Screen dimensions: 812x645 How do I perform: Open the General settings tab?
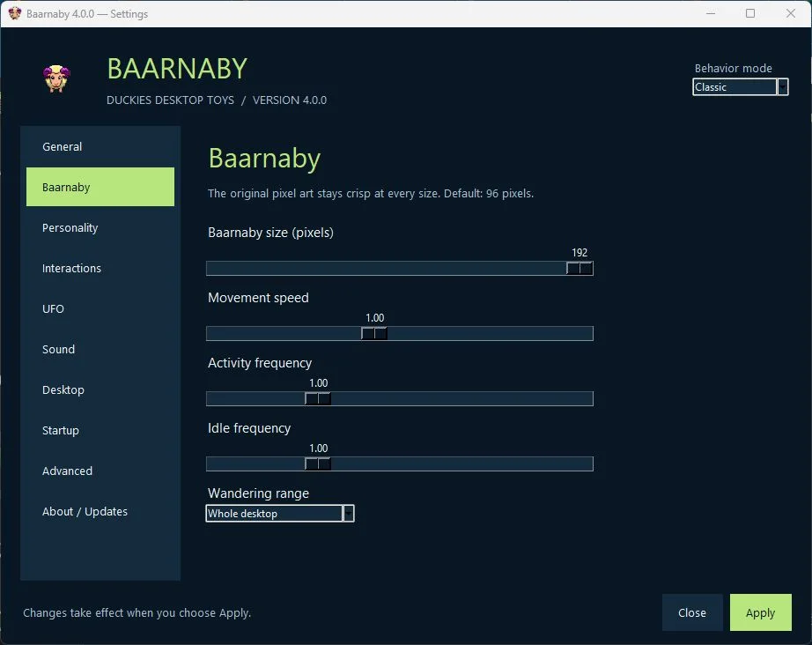(100, 146)
